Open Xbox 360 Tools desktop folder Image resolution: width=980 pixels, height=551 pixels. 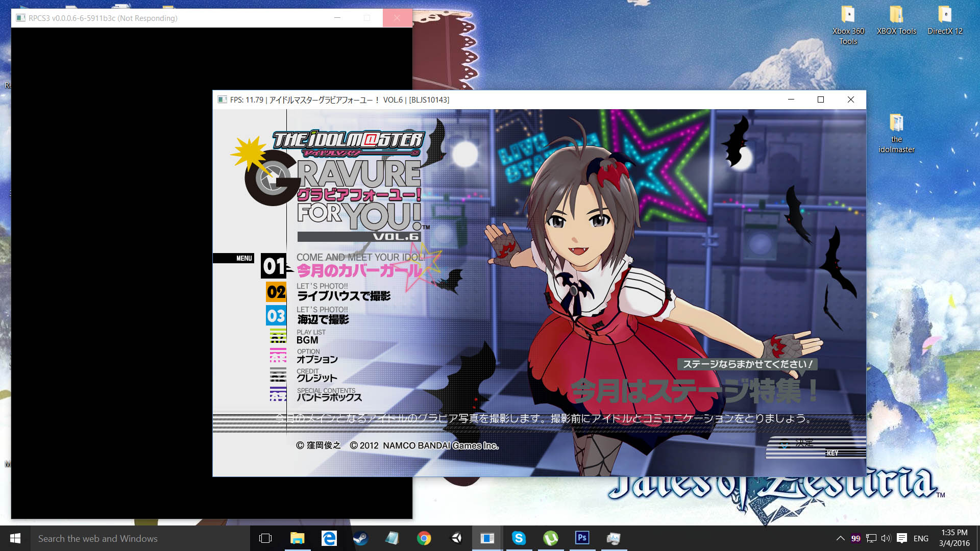pos(848,26)
